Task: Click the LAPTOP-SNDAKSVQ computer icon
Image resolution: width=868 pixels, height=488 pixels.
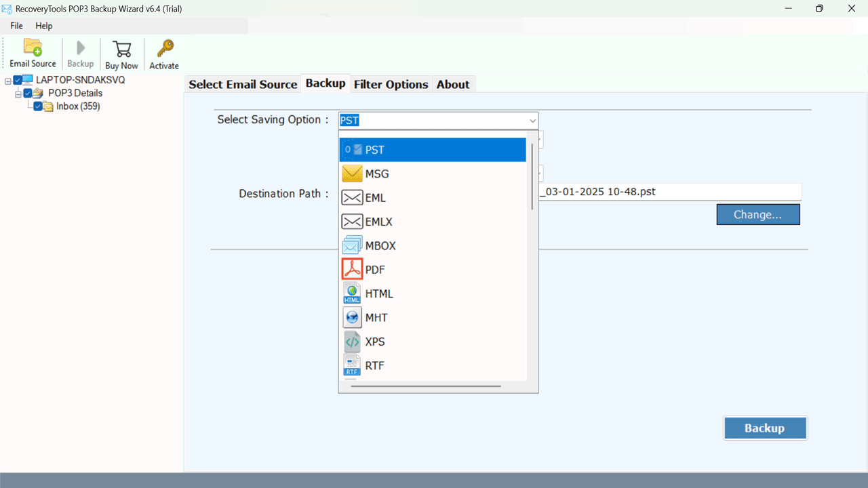Action: pos(28,80)
